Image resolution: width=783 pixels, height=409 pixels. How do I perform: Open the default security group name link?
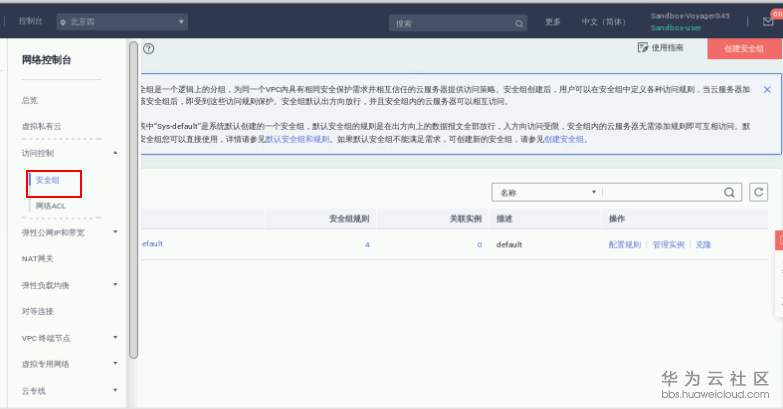click(152, 244)
